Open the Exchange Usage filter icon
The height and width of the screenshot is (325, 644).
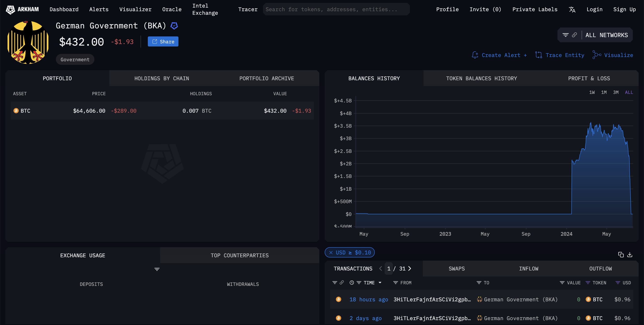pyautogui.click(x=157, y=269)
